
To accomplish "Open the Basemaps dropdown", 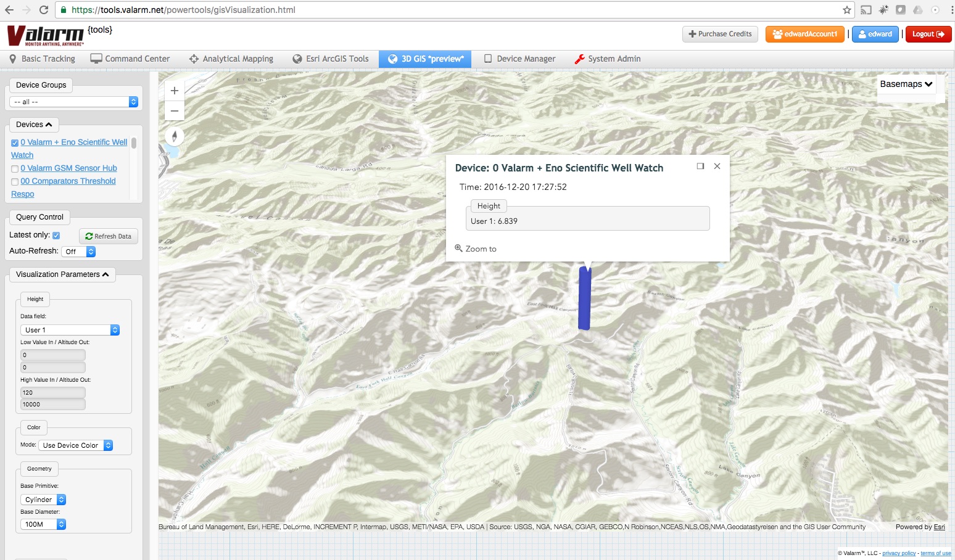I will 906,84.
